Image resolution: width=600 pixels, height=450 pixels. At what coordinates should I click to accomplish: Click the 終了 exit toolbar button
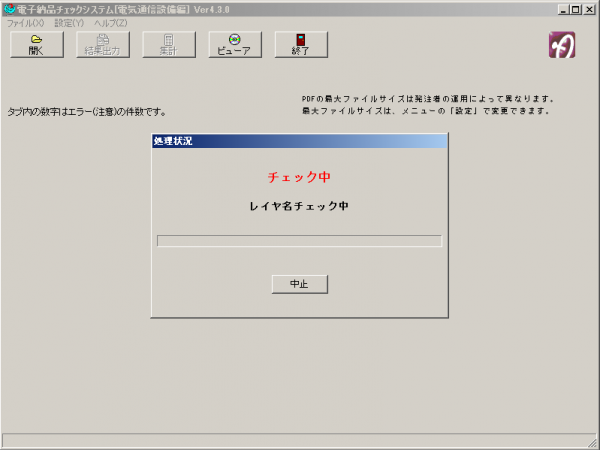[x=301, y=44]
